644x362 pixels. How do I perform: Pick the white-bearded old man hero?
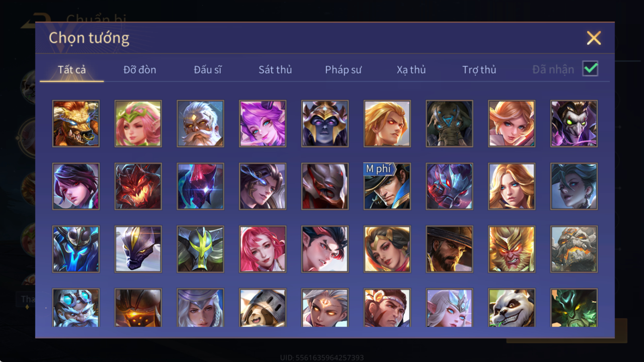(x=200, y=123)
